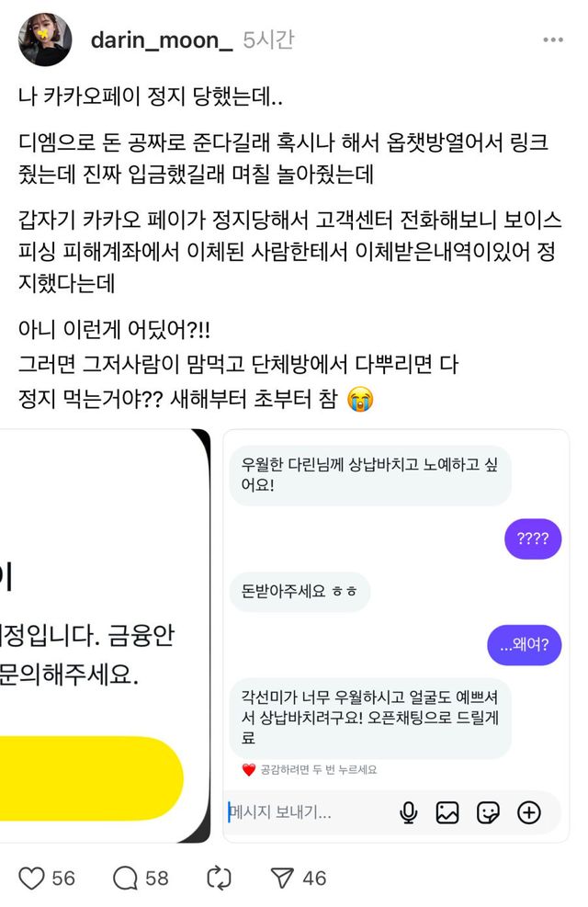Tap the microphone icon in message bar
Screen dimensions: 588x907
coord(408,812)
